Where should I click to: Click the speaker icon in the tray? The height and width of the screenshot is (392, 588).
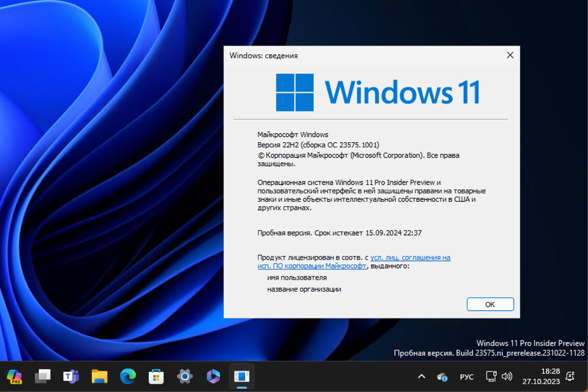point(507,377)
